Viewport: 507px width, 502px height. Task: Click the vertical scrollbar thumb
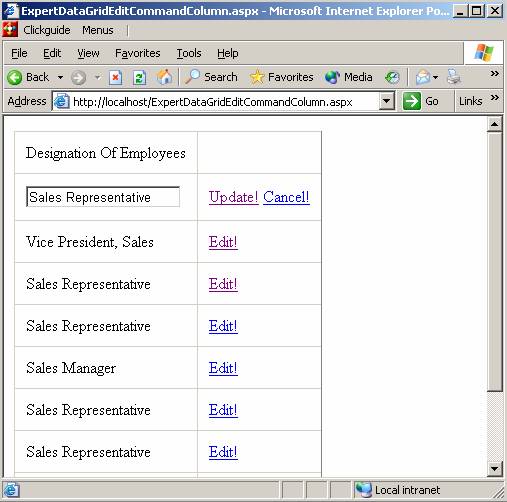tap(495, 262)
